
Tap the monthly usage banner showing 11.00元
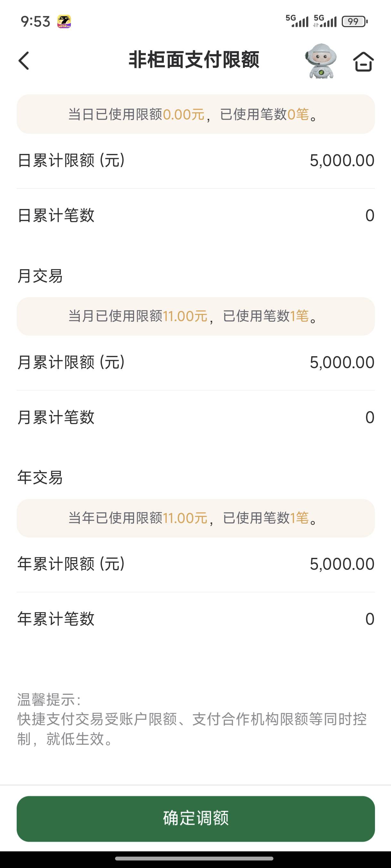click(x=196, y=316)
